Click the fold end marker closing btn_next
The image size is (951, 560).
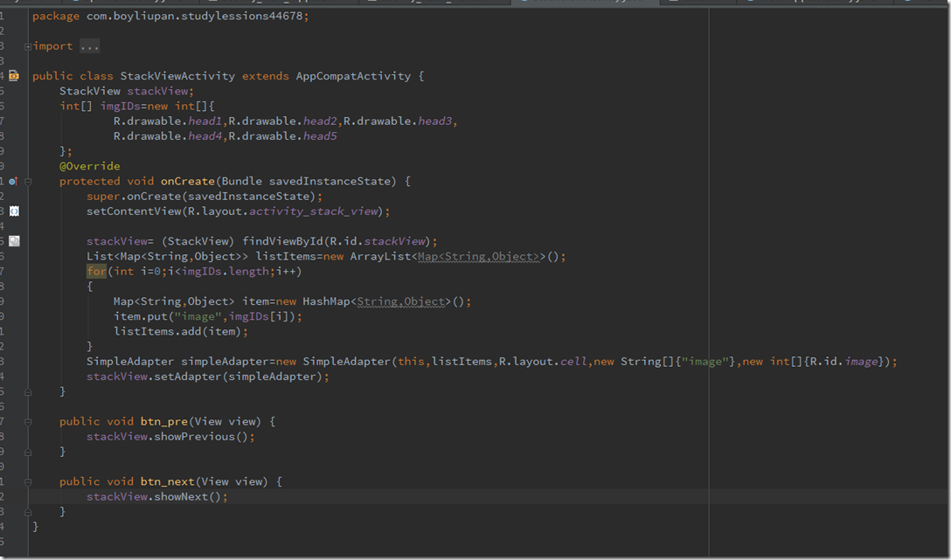(28, 512)
